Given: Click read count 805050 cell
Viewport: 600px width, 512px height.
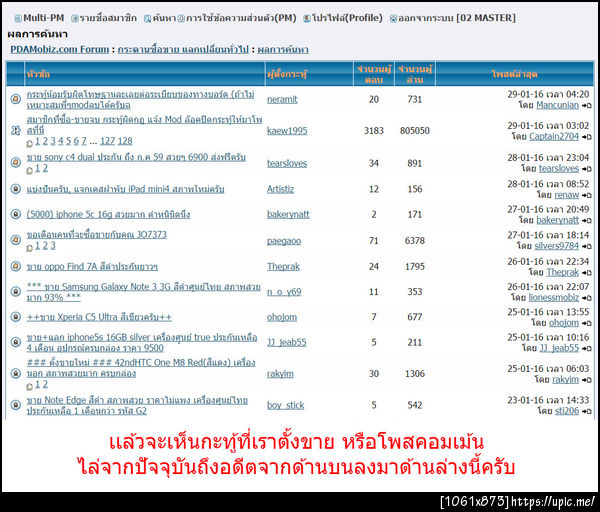Looking at the screenshot, I should pyautogui.click(x=415, y=131).
